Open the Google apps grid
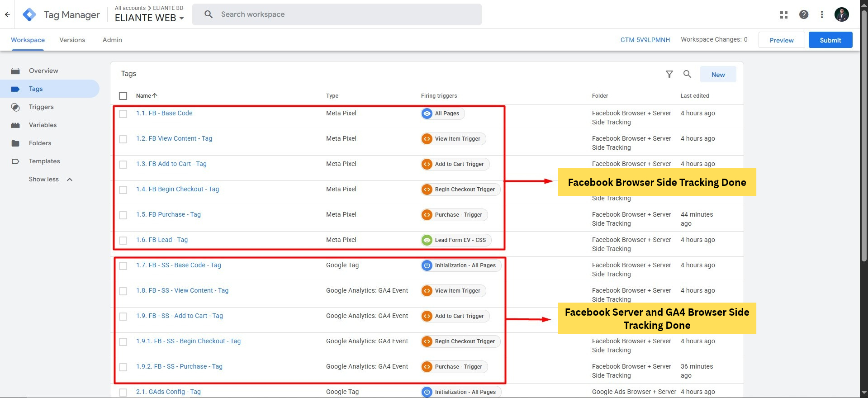Viewport: 868px width, 398px height. coord(784,15)
